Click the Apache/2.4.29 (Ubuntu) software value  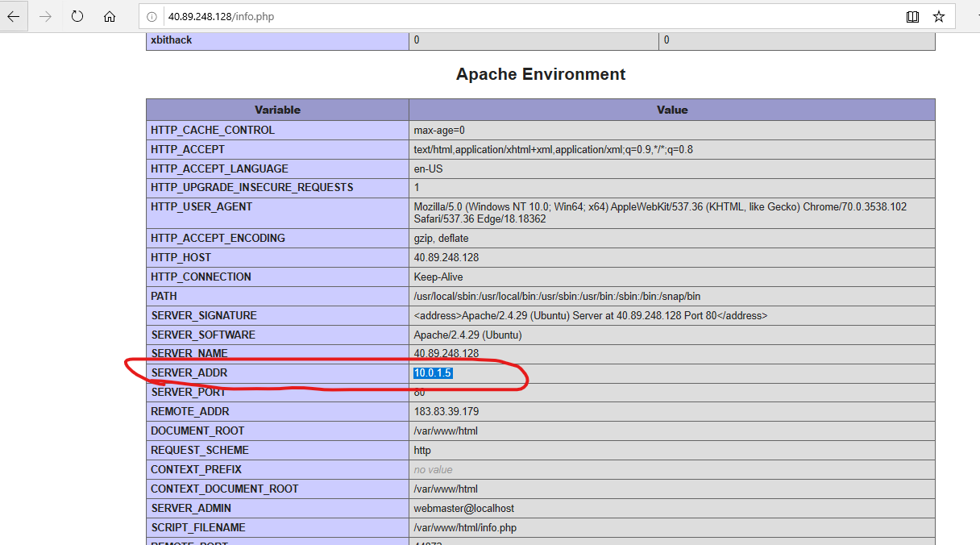467,335
